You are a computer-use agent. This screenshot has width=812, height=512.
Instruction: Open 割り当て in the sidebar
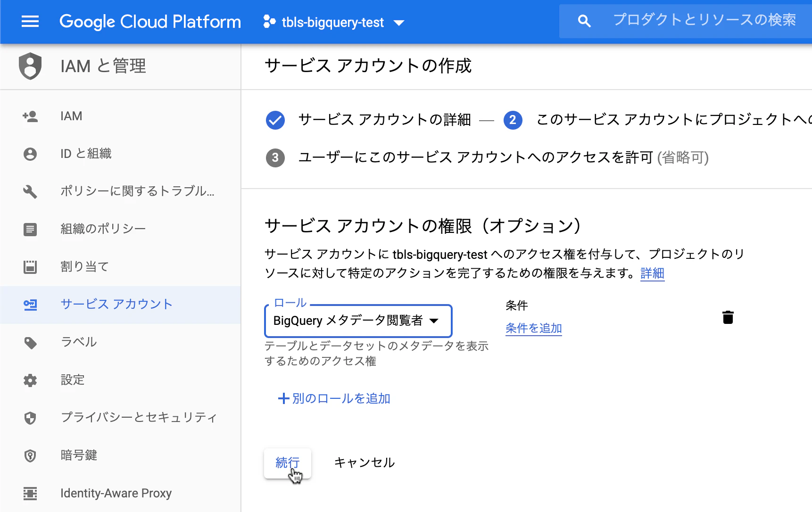coord(120,267)
